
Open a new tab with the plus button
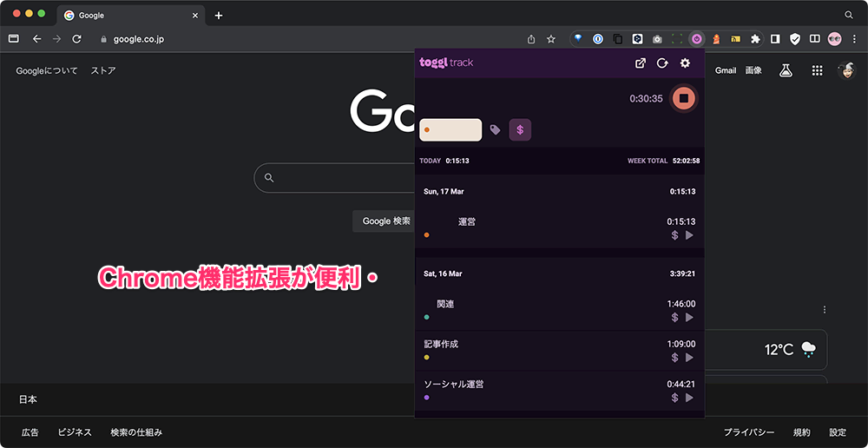(x=219, y=16)
